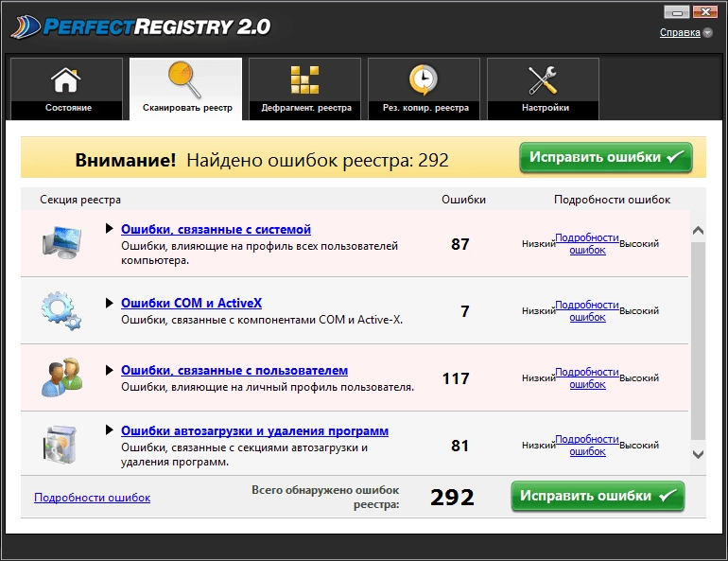Click the error count 117
Image resolution: width=728 pixels, height=561 pixels.
[456, 378]
